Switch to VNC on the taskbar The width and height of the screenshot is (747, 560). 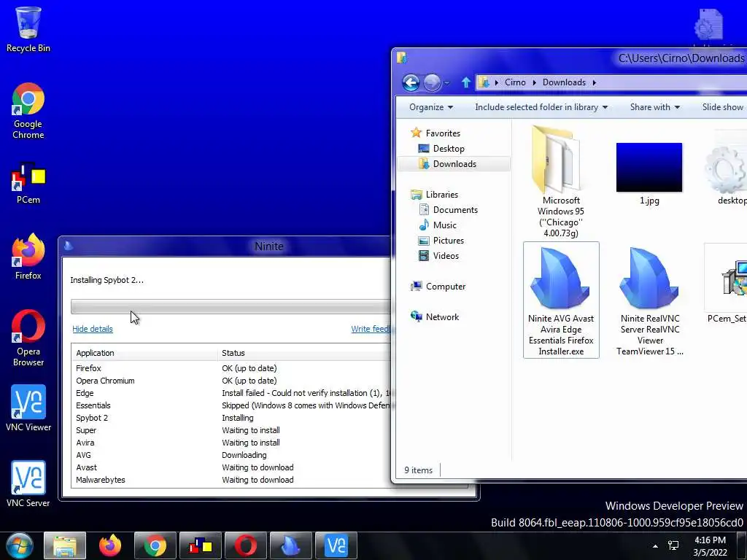tap(336, 545)
